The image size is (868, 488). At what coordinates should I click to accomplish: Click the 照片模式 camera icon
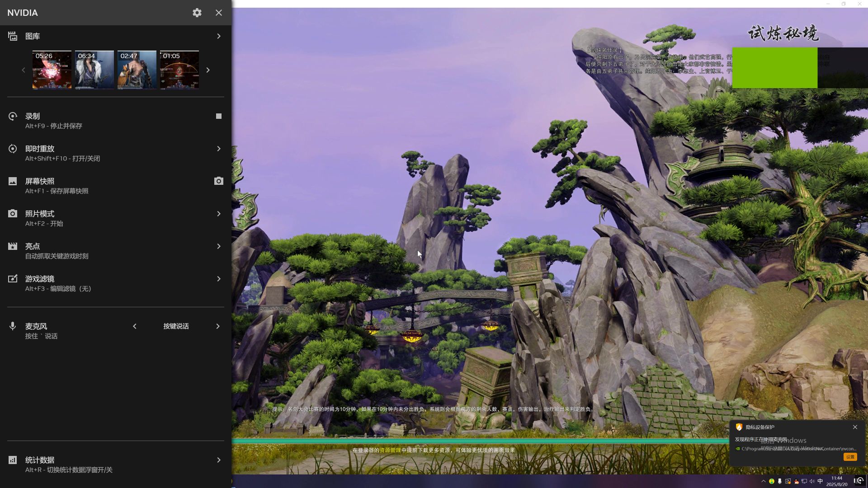[13, 214]
